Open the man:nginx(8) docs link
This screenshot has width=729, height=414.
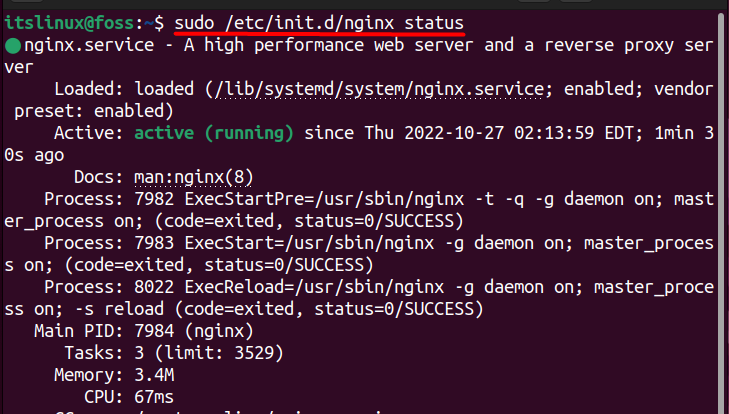[x=193, y=177]
